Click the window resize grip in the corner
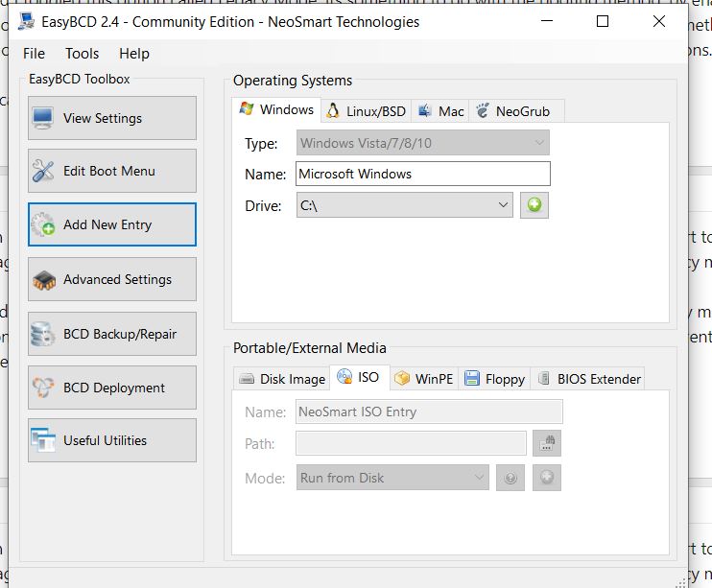 click(680, 582)
